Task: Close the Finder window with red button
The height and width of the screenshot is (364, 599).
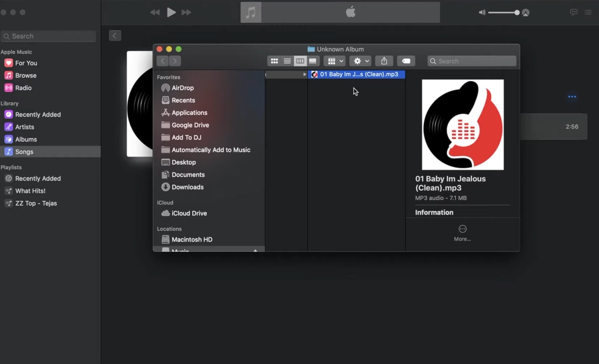Action: tap(159, 49)
